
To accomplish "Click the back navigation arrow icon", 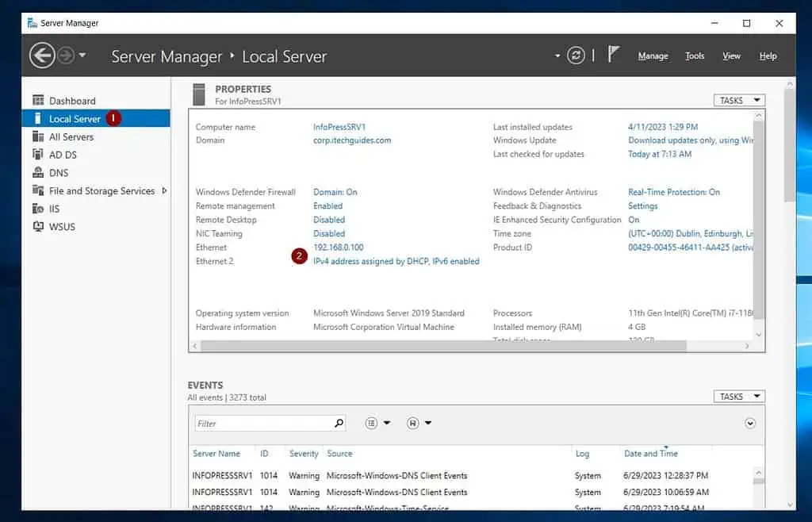I will pos(42,56).
